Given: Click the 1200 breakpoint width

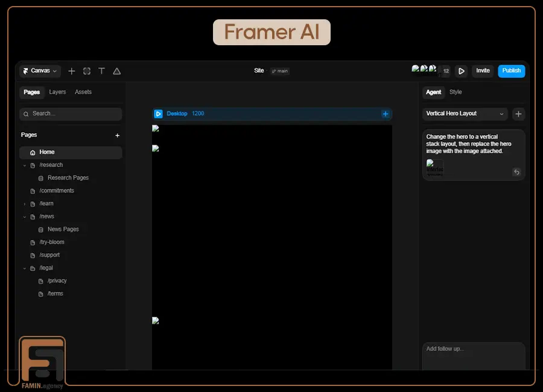Looking at the screenshot, I should tap(198, 113).
